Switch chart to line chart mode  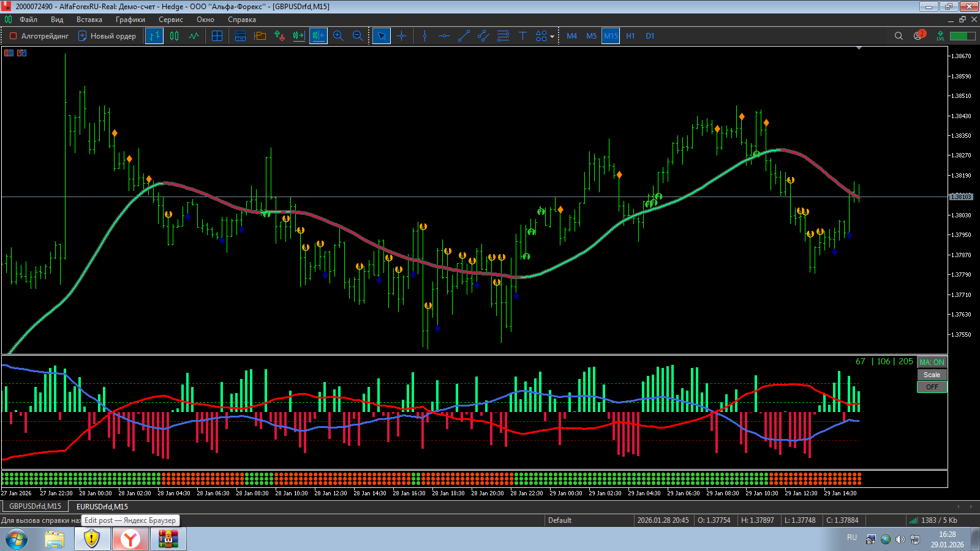pyautogui.click(x=194, y=36)
